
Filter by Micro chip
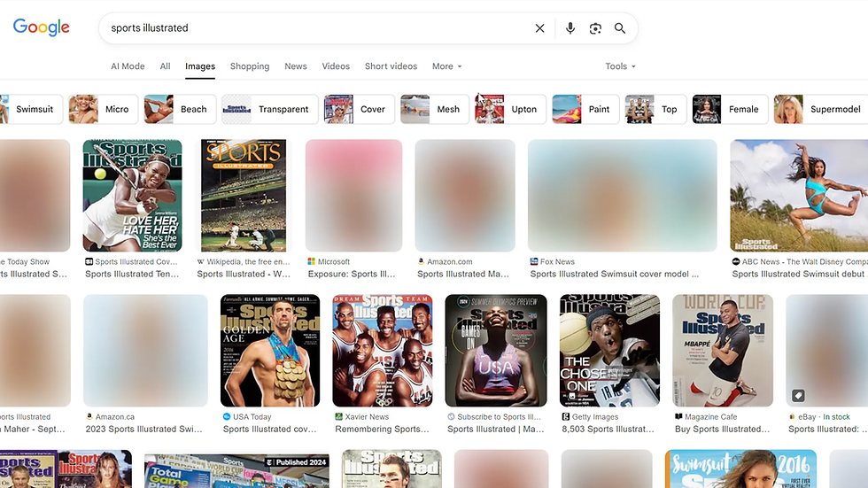tap(103, 109)
